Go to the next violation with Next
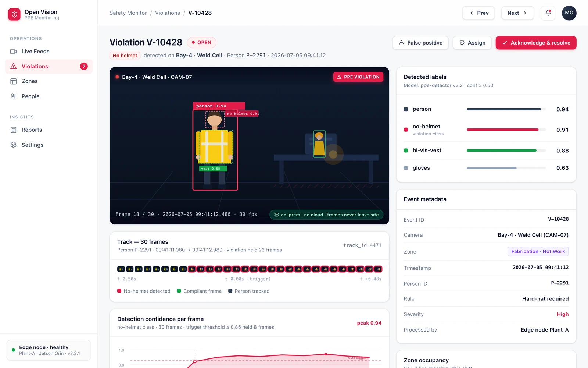The width and height of the screenshot is (588, 368). [517, 13]
